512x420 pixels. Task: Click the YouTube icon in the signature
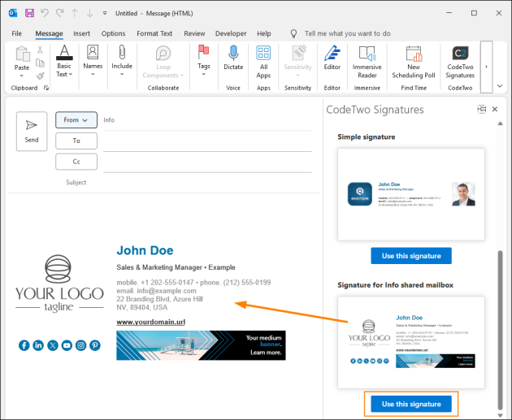pos(67,345)
